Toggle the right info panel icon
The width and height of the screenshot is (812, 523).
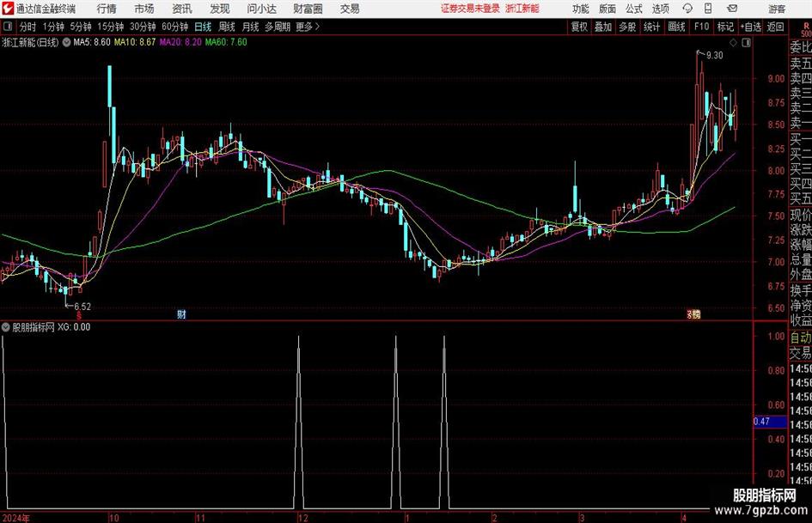pos(746,42)
